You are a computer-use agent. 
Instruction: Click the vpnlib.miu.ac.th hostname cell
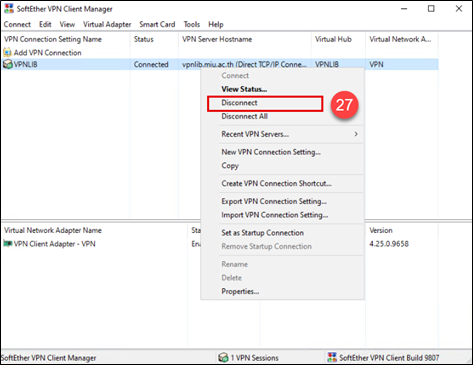[244, 64]
